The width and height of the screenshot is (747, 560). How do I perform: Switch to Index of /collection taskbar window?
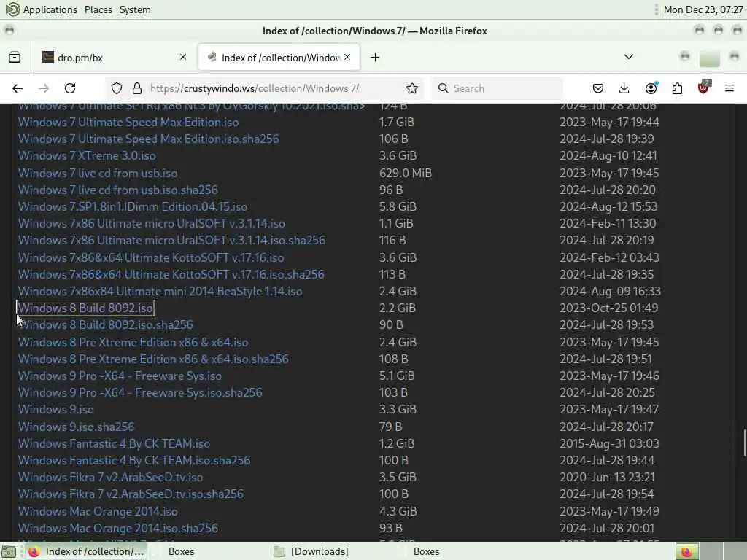[x=86, y=551]
